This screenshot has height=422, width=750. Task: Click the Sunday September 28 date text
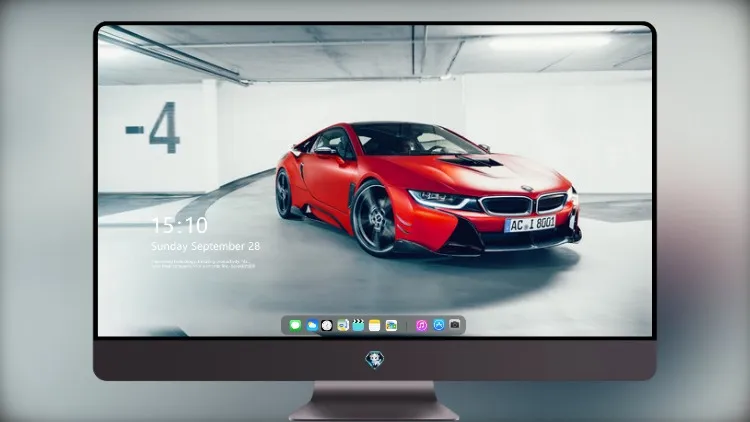206,246
